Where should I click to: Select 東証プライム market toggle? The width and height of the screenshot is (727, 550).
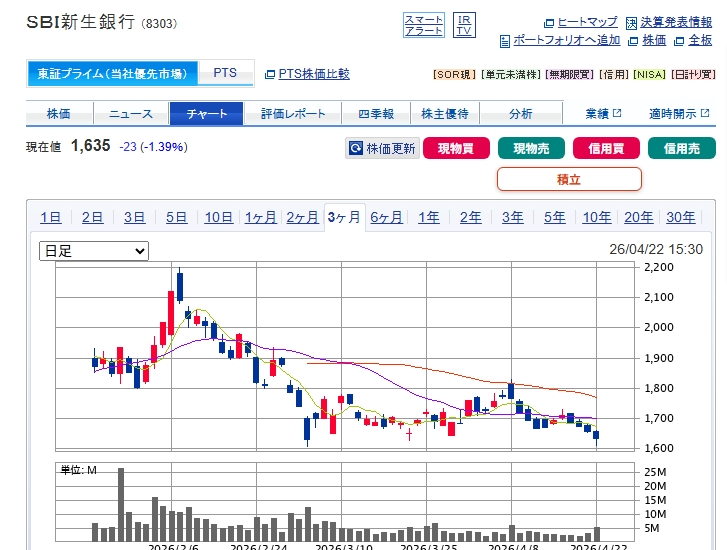pos(112,74)
